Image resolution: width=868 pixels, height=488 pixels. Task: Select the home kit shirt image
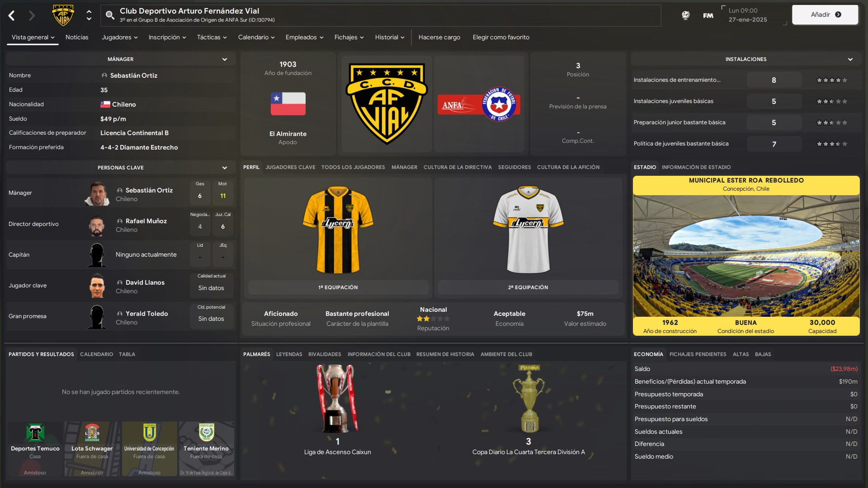click(338, 230)
